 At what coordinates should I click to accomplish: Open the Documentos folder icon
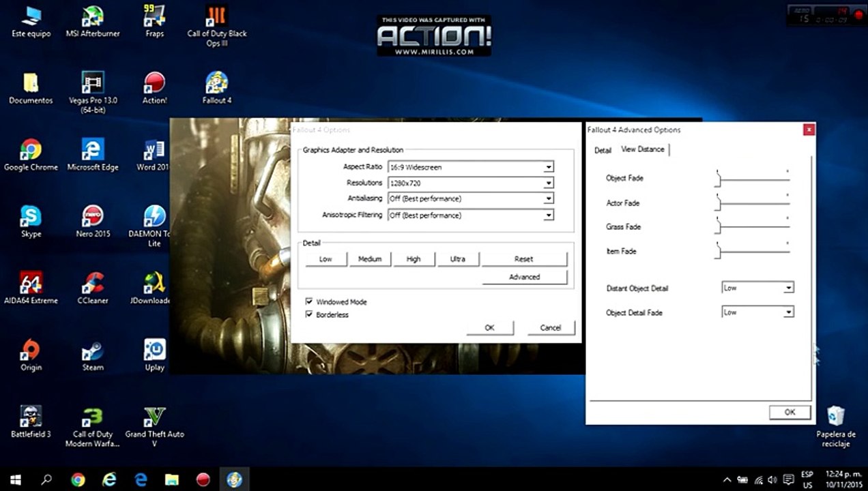coord(31,89)
